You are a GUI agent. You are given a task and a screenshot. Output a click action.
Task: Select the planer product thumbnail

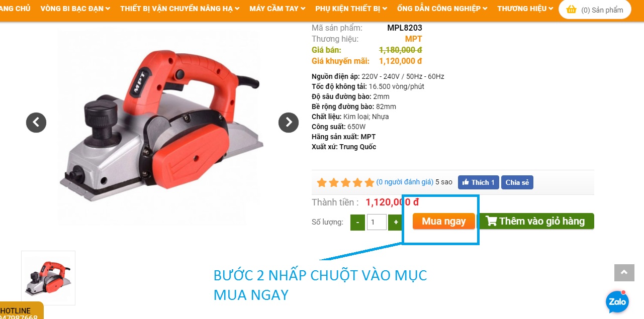48,278
